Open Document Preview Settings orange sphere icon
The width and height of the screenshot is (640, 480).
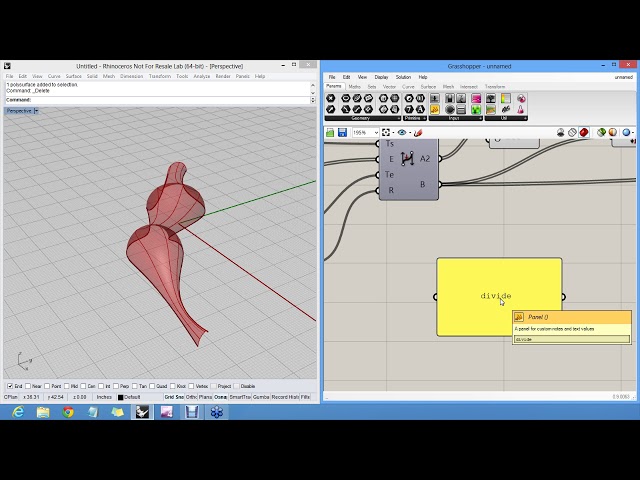pyautogui.click(x=613, y=132)
